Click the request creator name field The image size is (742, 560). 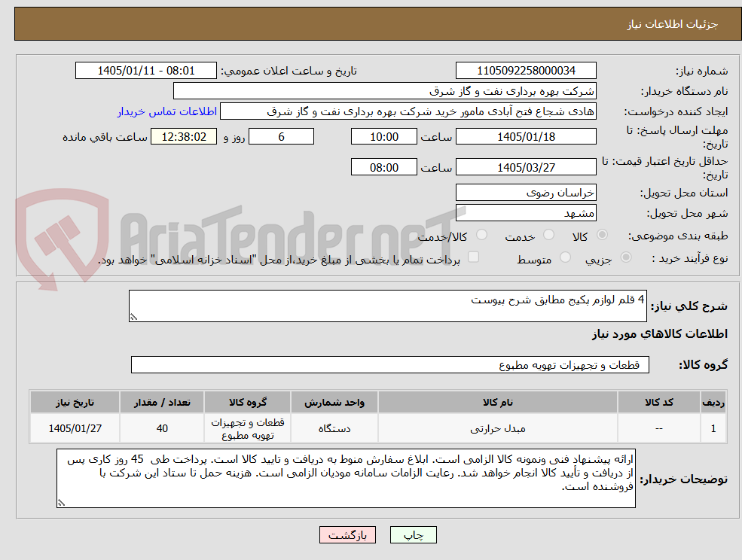click(408, 111)
